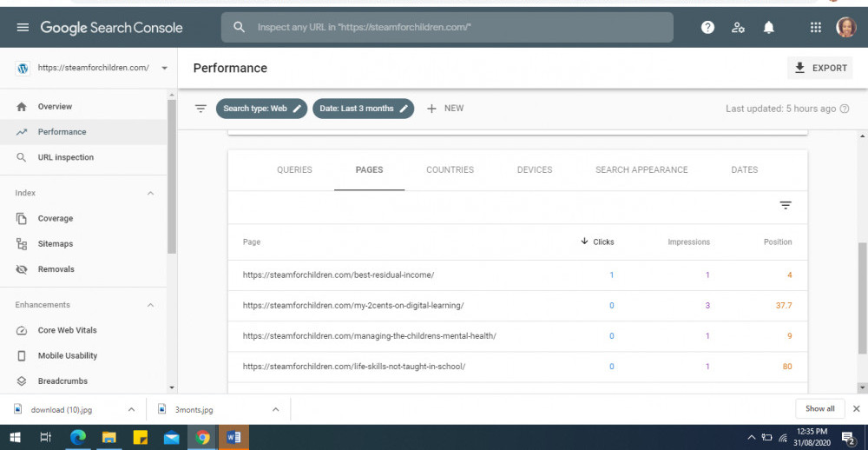Open the property selector dropdown arrow
The width and height of the screenshot is (868, 450).
coord(164,68)
